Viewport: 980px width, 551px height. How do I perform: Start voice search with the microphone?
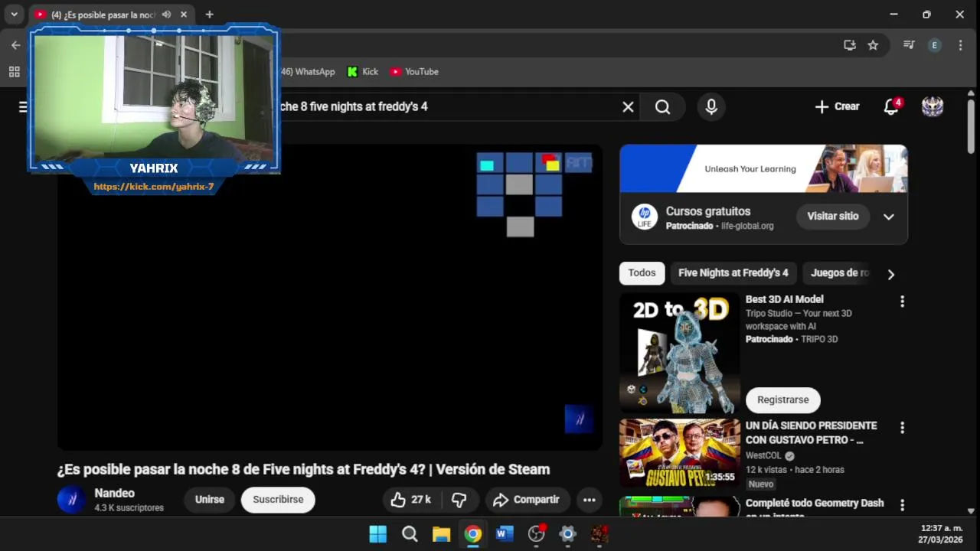coord(711,107)
